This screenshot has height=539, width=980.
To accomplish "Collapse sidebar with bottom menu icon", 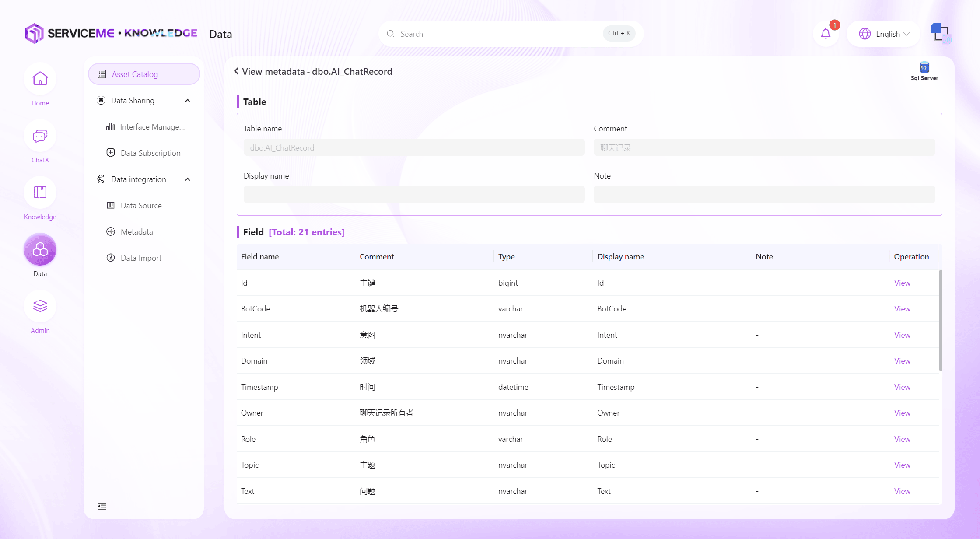I will tap(102, 506).
